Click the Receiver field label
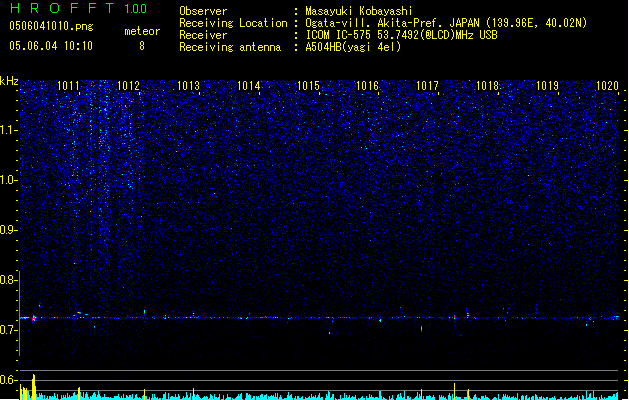The height and width of the screenshot is (400, 629). (x=203, y=35)
